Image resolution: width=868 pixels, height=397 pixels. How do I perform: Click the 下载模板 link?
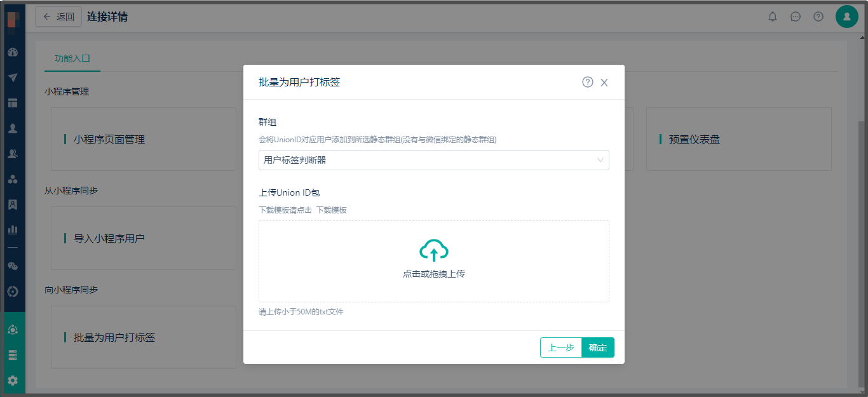tap(332, 210)
